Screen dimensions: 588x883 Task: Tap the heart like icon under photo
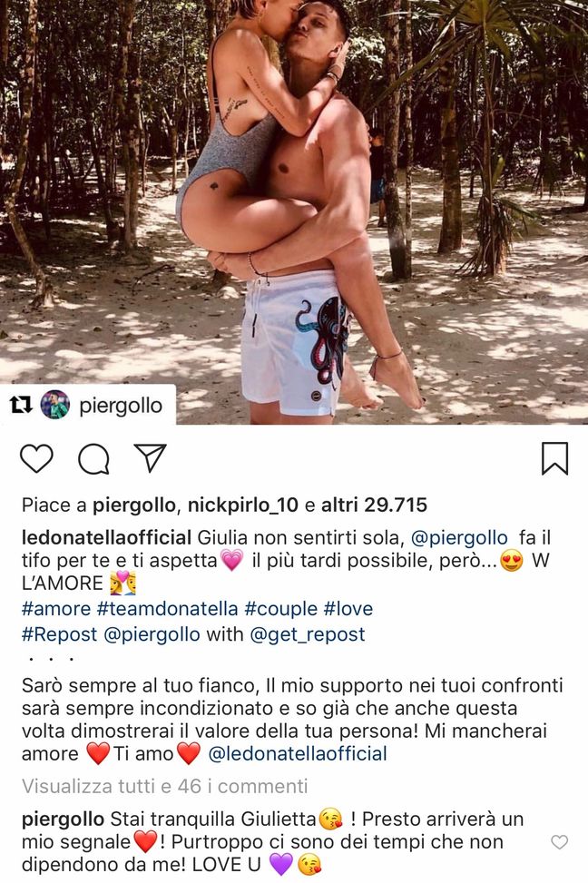(36, 457)
